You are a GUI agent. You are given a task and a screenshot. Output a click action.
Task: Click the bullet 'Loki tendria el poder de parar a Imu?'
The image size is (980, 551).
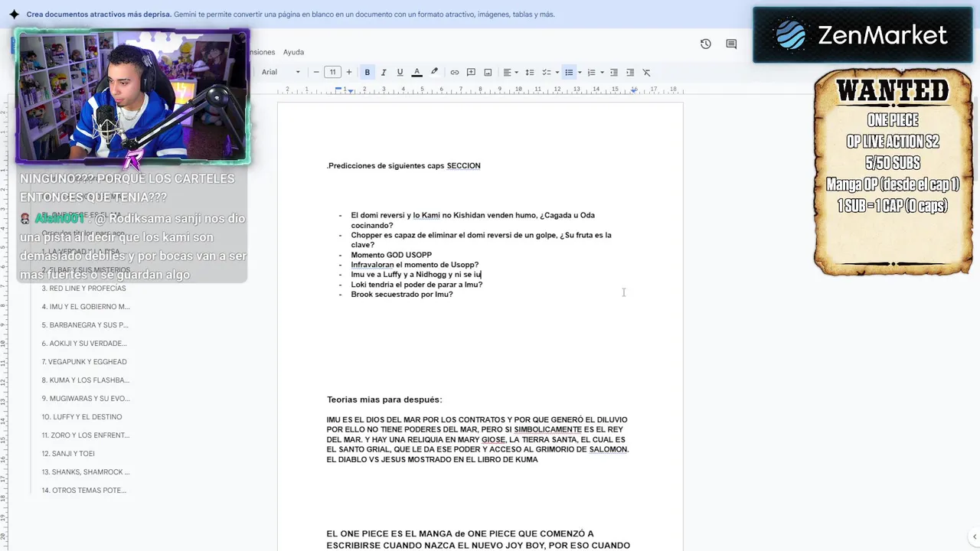tap(416, 285)
